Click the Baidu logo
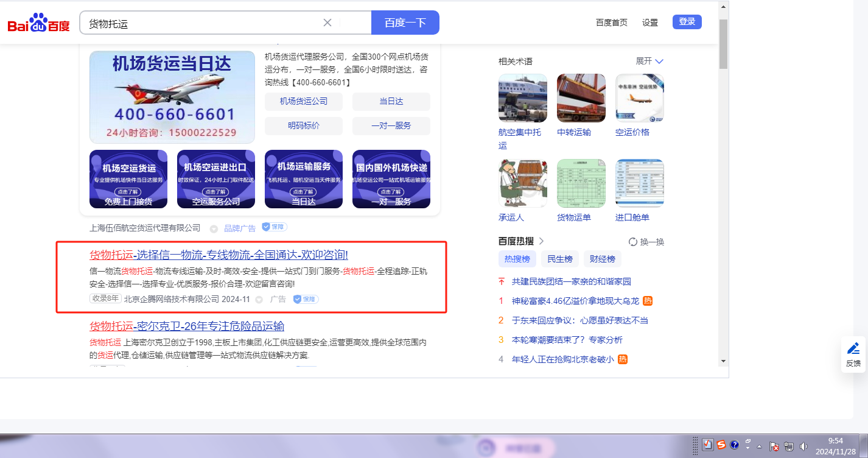868x458 pixels. coord(38,24)
